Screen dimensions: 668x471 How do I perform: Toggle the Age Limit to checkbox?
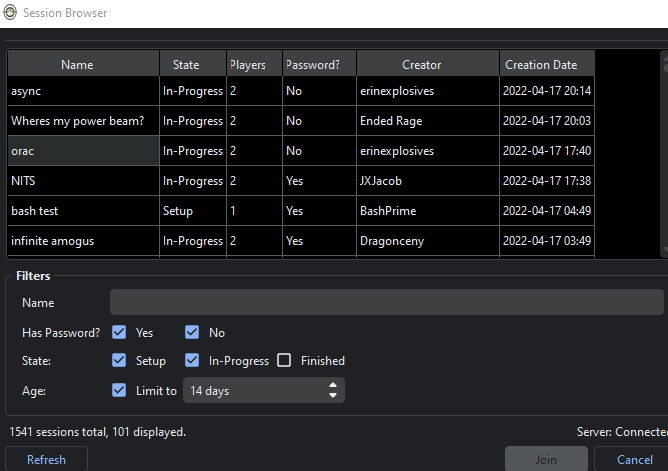(x=119, y=390)
